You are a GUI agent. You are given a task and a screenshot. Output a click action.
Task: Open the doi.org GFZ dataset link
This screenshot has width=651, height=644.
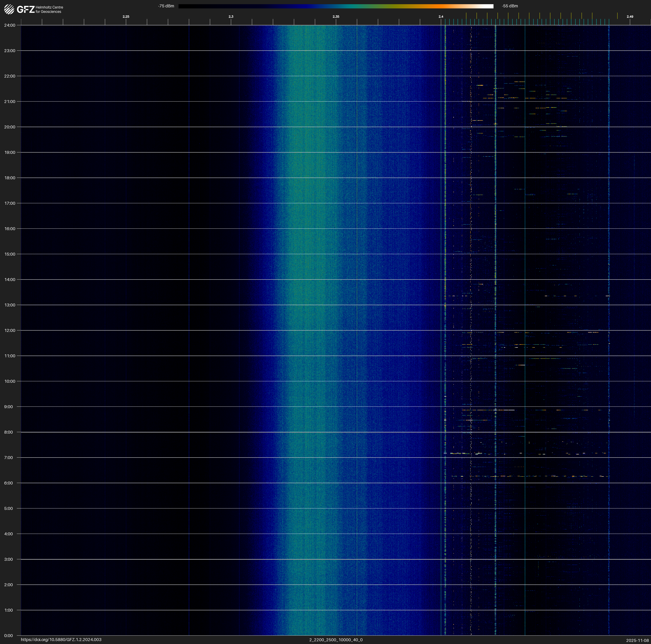61,640
